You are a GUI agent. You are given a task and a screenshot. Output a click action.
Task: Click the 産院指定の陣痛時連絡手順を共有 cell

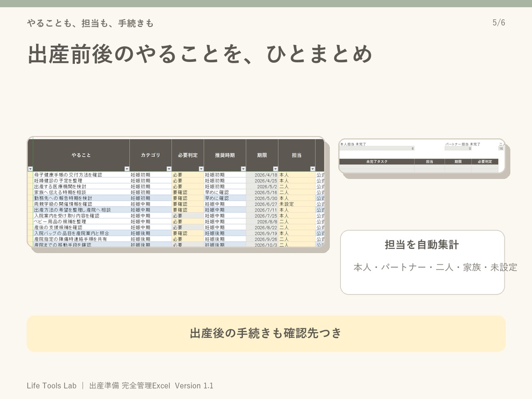click(x=81, y=239)
